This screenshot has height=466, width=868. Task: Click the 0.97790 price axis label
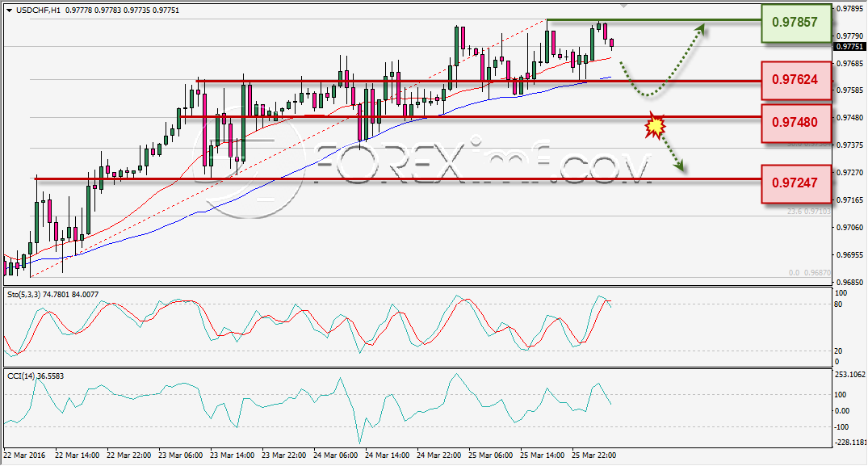coord(849,36)
